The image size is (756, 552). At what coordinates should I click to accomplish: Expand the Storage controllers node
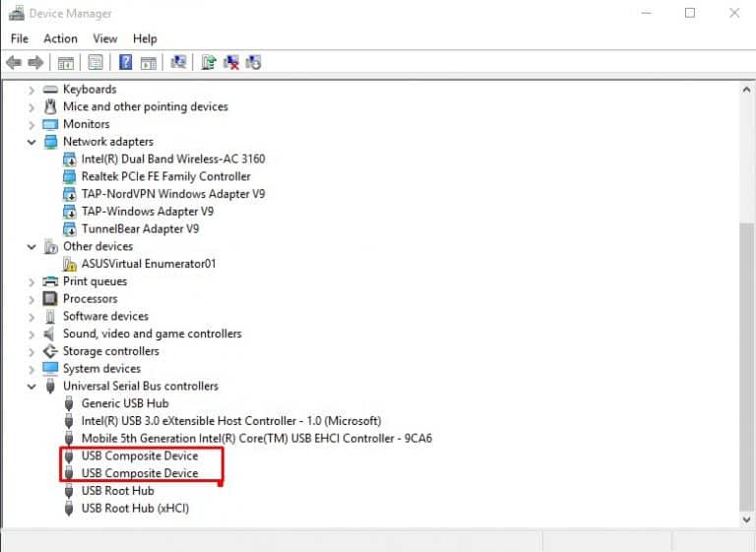click(x=31, y=351)
